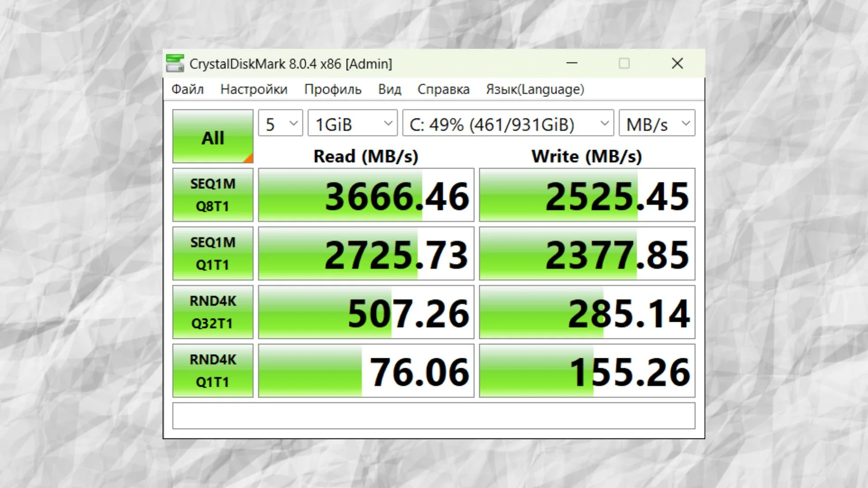The image size is (868, 488).
Task: Start the SEQ1M Q8T1 test
Action: point(213,195)
